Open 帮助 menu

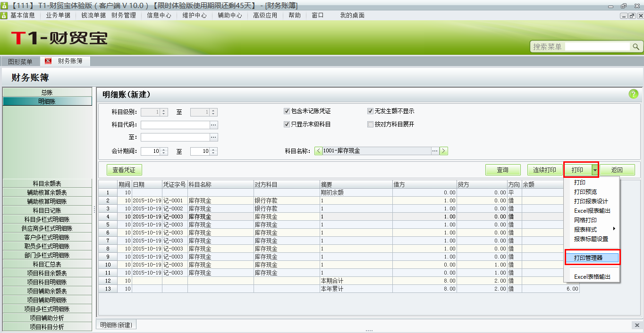point(295,15)
